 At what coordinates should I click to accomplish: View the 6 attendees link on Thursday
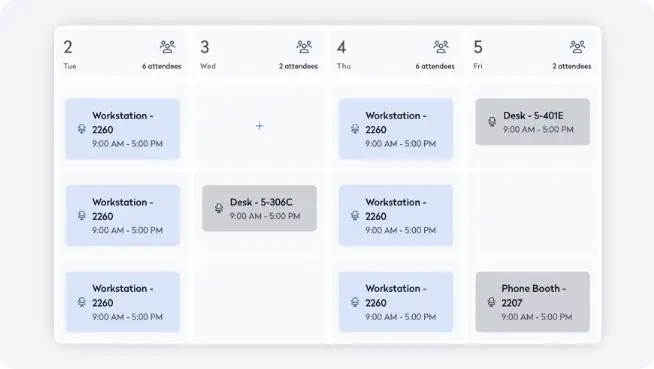[435, 66]
